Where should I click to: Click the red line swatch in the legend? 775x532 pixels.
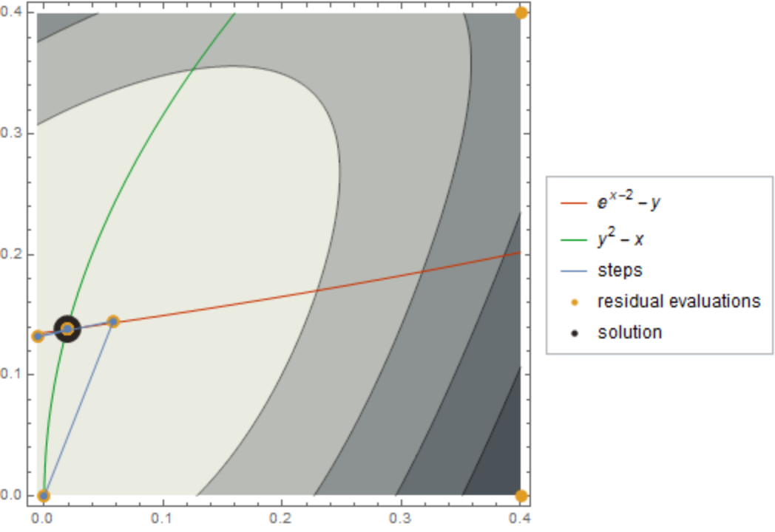tap(575, 202)
